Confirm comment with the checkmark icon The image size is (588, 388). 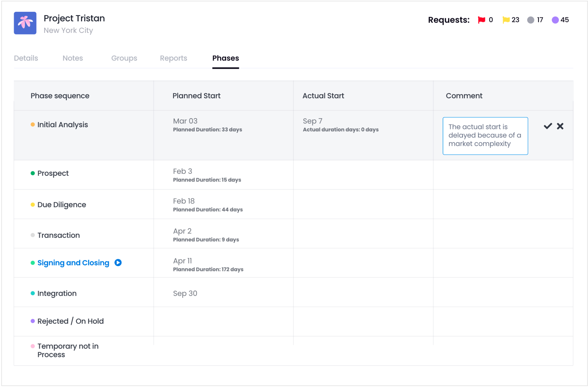(x=548, y=126)
